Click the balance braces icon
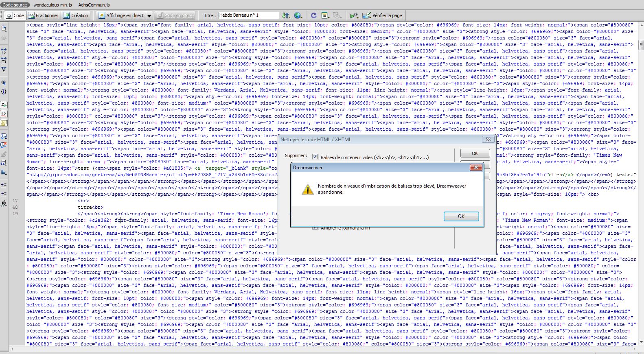The width and height of the screenshot is (644, 354). (x=4, y=92)
